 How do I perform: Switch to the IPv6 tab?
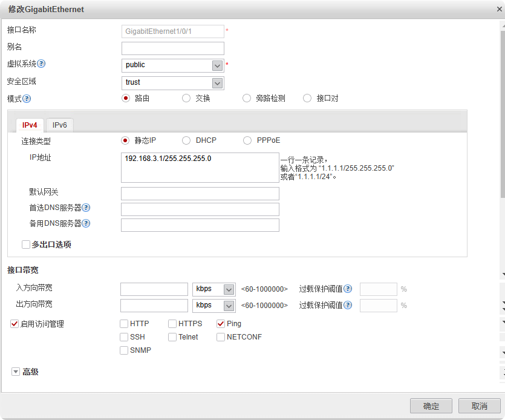(x=59, y=125)
